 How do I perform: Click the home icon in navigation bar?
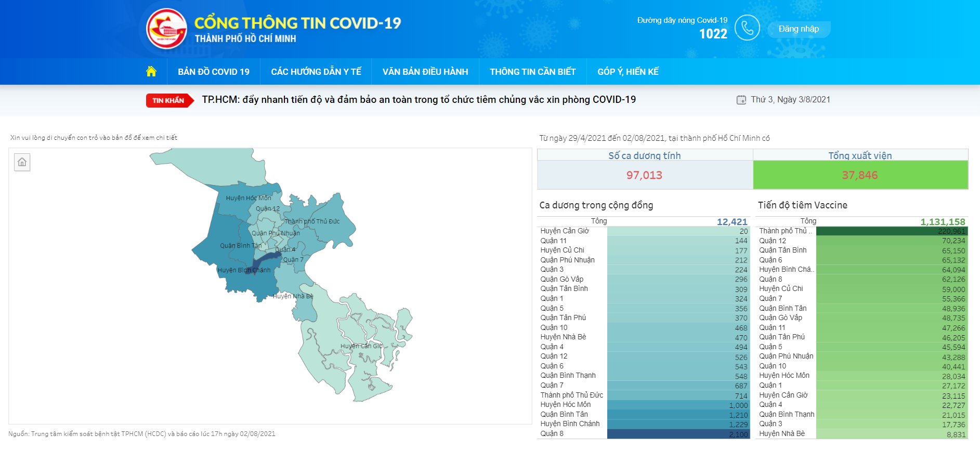[x=151, y=71]
